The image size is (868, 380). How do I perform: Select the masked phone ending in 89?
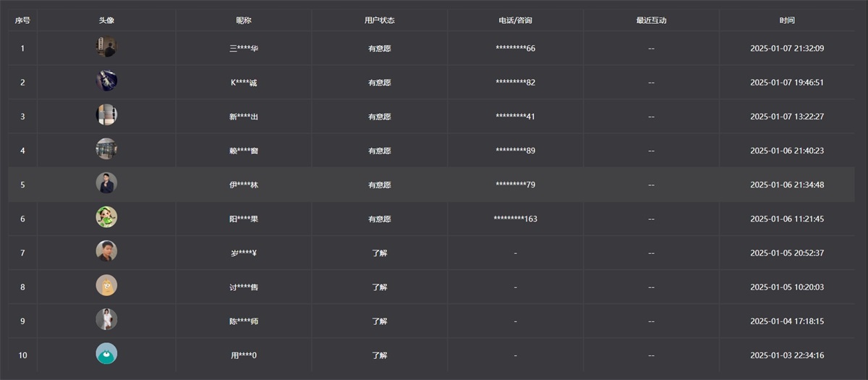pyautogui.click(x=515, y=151)
